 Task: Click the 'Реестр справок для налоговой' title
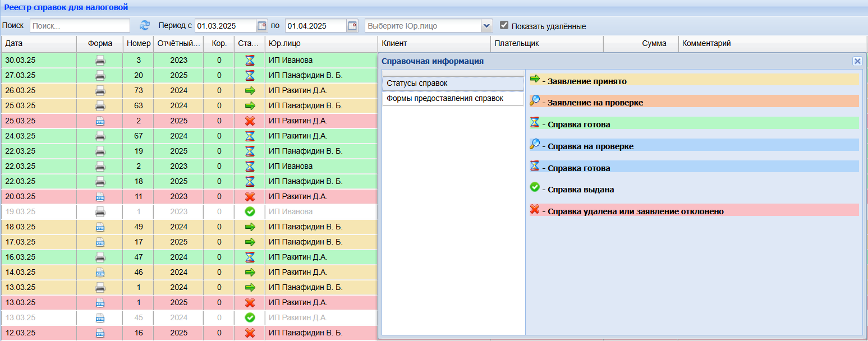[66, 7]
